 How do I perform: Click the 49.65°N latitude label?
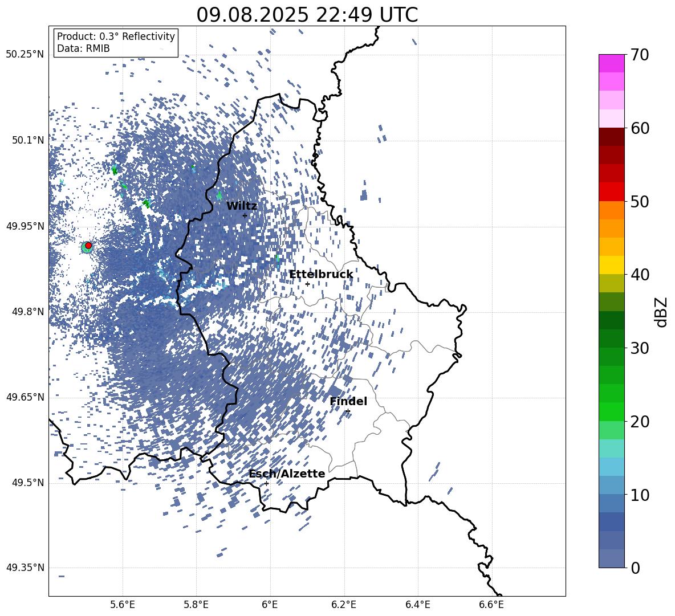(x=25, y=397)
